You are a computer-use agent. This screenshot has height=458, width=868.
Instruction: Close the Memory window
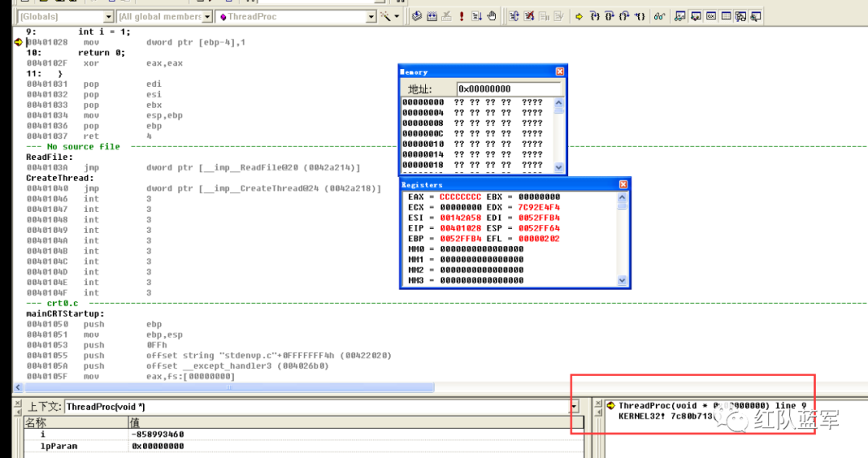559,72
